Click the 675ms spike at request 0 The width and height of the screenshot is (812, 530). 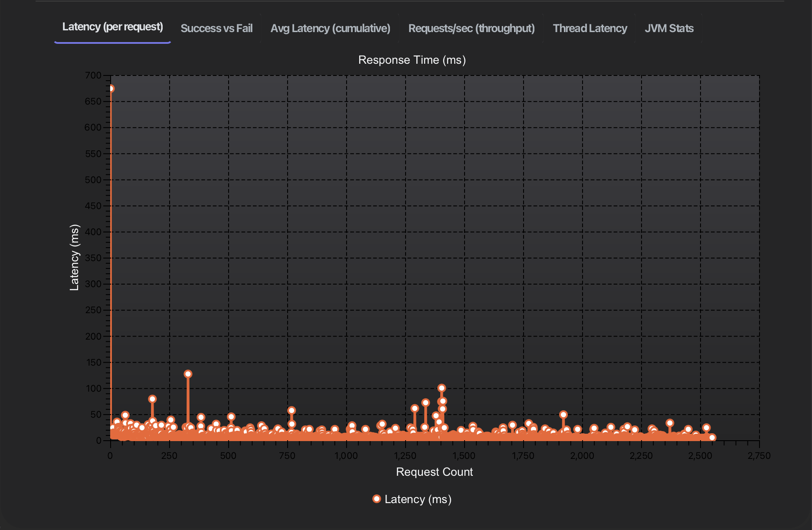(111, 89)
